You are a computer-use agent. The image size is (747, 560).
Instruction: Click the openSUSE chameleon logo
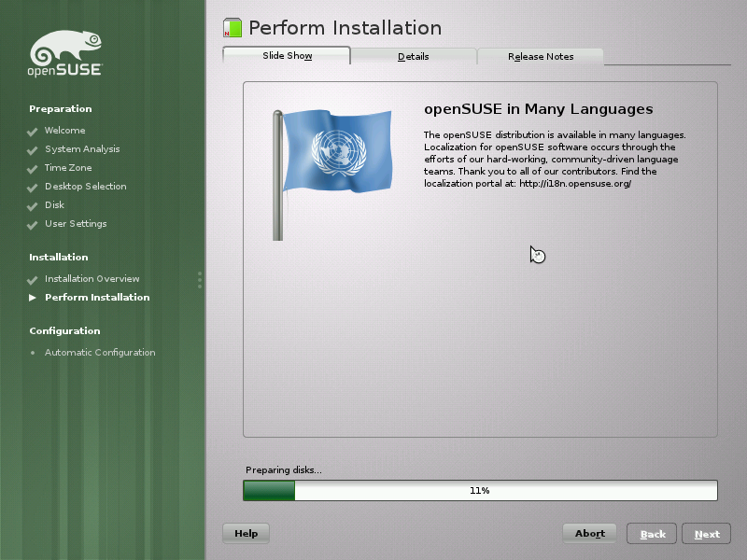coord(65,49)
